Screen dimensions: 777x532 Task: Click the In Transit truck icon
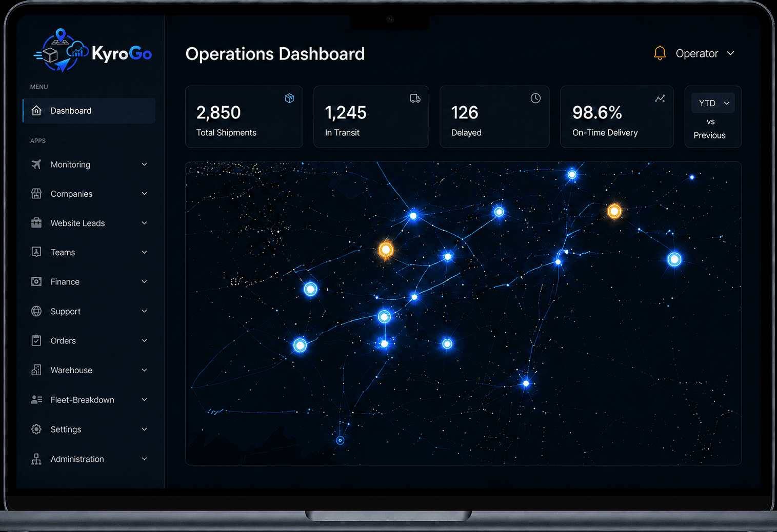pyautogui.click(x=415, y=98)
